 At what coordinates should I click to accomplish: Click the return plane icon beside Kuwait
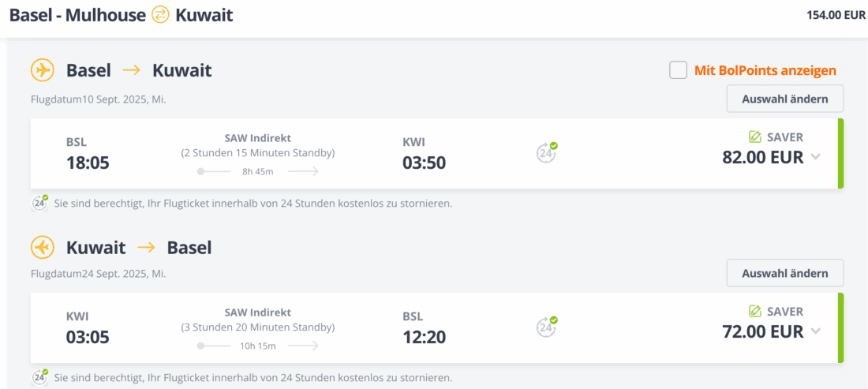42,247
